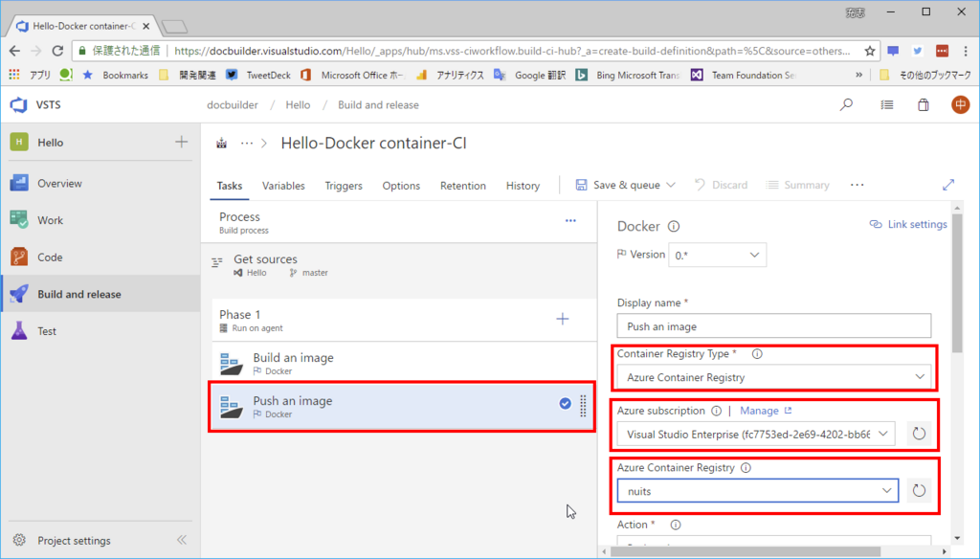Open the search magnifier in header
The height and width of the screenshot is (559, 980).
coord(846,104)
